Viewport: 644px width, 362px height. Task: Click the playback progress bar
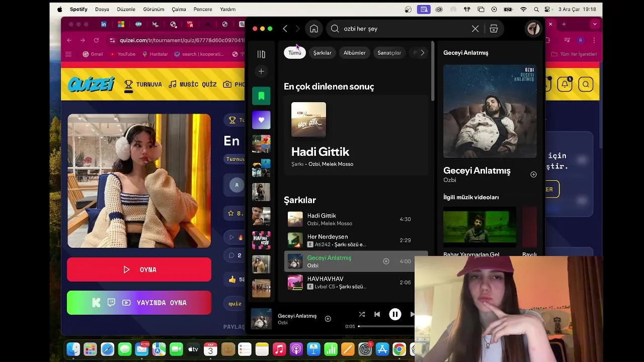coord(386,326)
